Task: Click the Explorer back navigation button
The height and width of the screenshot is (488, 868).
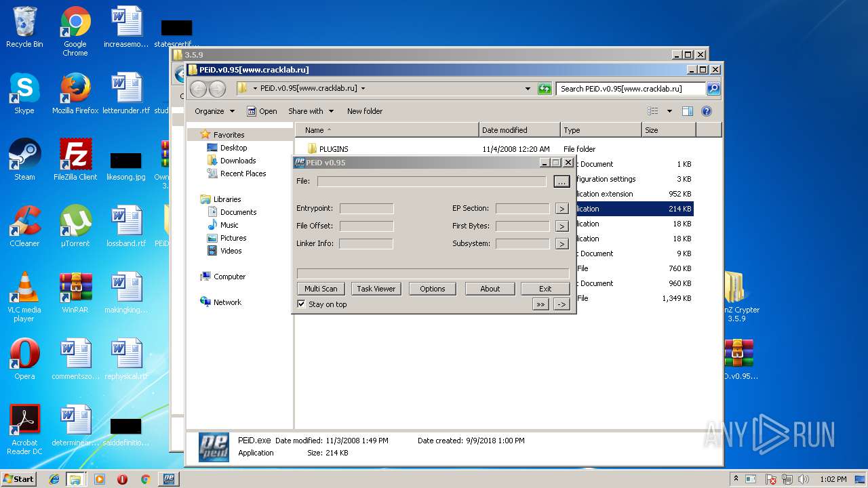Action: tap(198, 89)
